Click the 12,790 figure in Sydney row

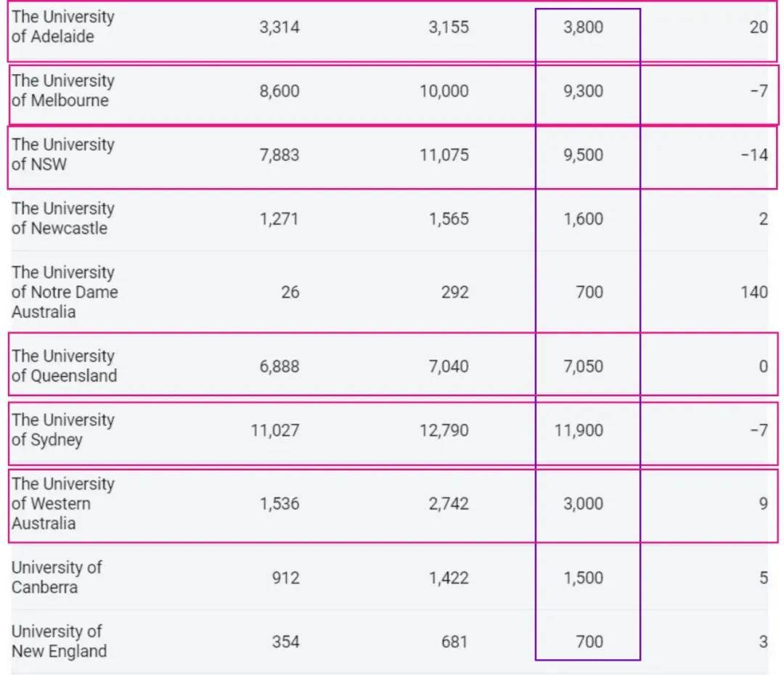(444, 430)
